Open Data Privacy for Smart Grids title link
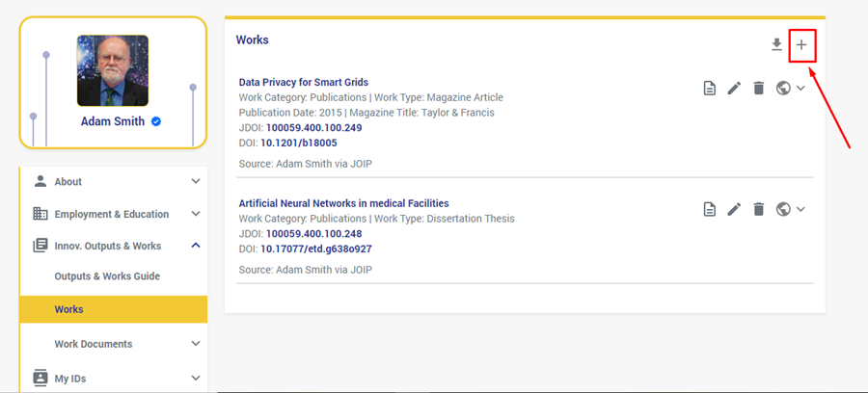Image resolution: width=868 pixels, height=393 pixels. tap(303, 82)
